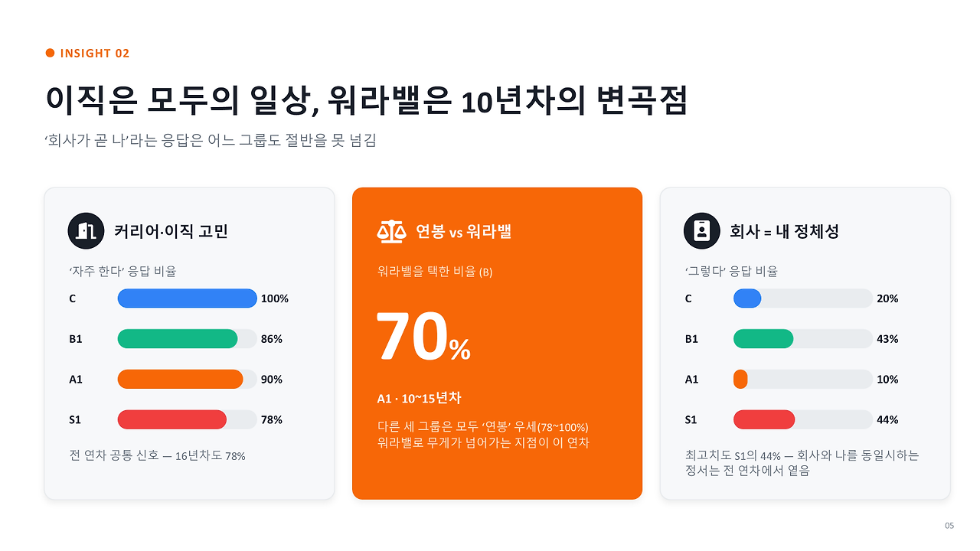Click the door icon beside 커리어·이직 고민
Screen dimensions: 980x551
[86, 230]
